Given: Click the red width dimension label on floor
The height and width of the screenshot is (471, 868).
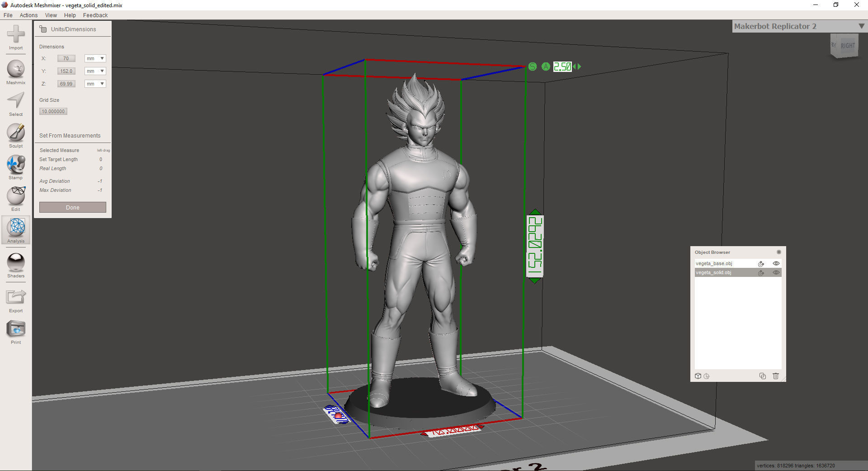Looking at the screenshot, I should [453, 430].
